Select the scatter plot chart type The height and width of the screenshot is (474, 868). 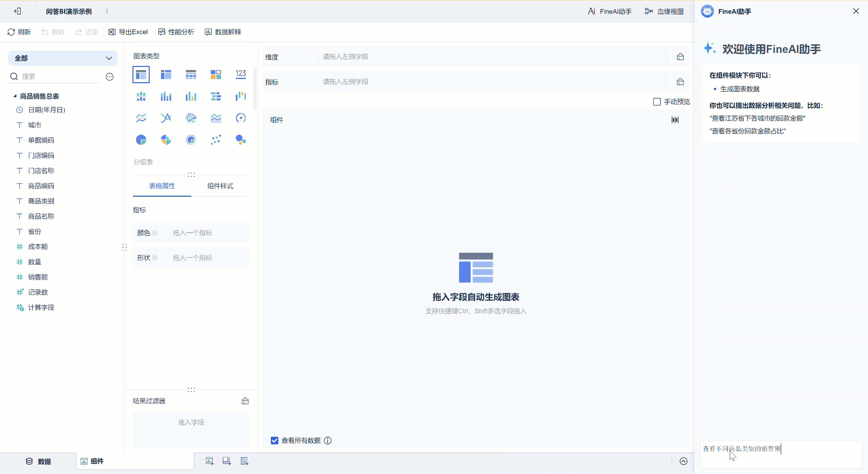(x=216, y=140)
